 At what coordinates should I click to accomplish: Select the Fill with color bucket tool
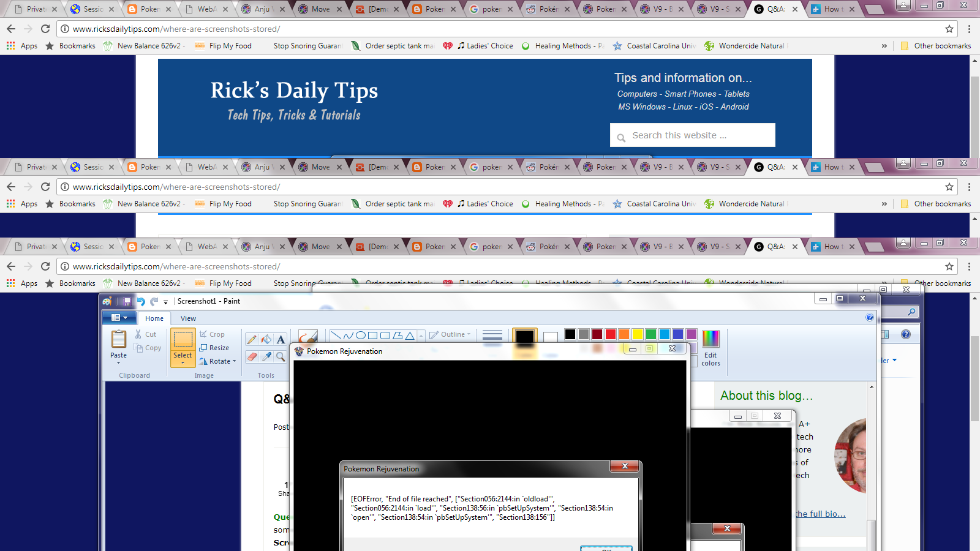point(266,340)
